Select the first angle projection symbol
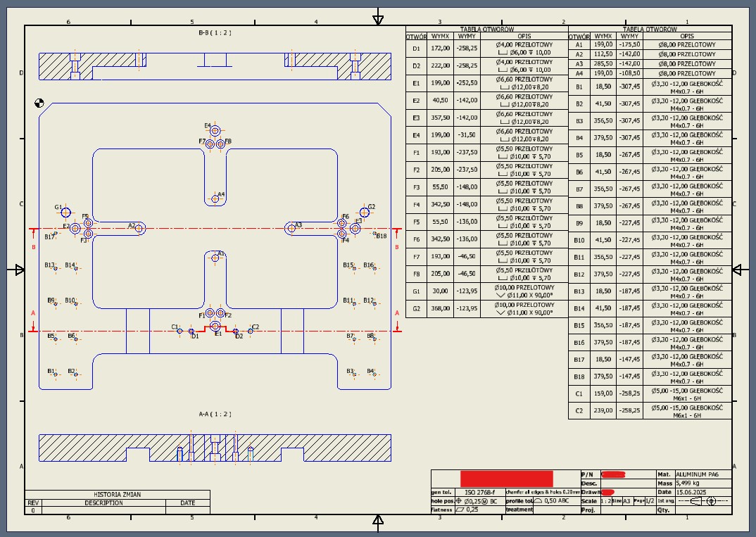Image resolution: width=756 pixels, height=537 pixels. point(703,501)
